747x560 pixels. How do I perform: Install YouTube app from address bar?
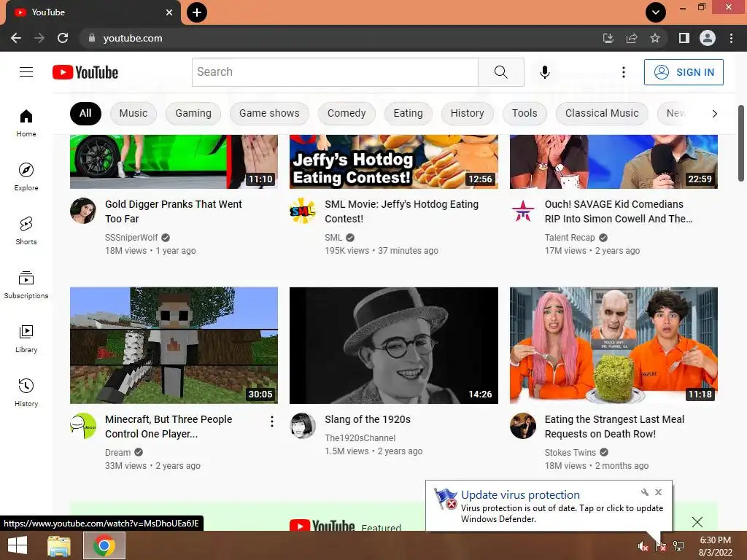(608, 38)
